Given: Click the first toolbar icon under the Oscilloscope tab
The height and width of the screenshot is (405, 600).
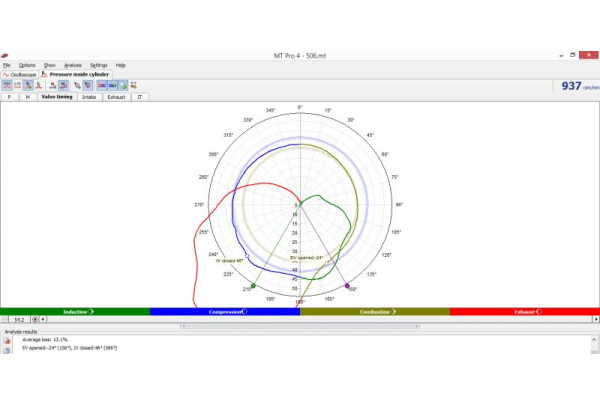Looking at the screenshot, I should pyautogui.click(x=7, y=85).
